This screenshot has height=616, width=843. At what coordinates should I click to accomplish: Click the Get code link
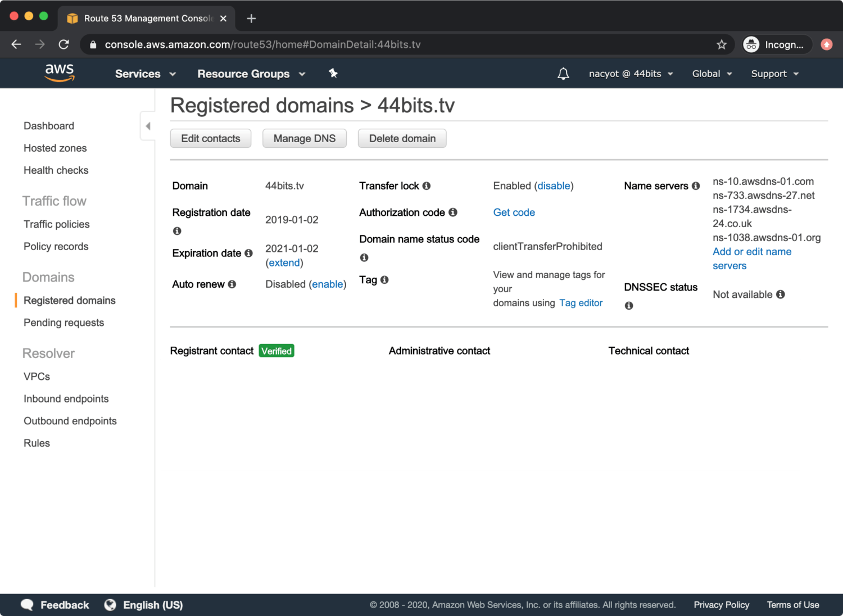[x=514, y=212]
